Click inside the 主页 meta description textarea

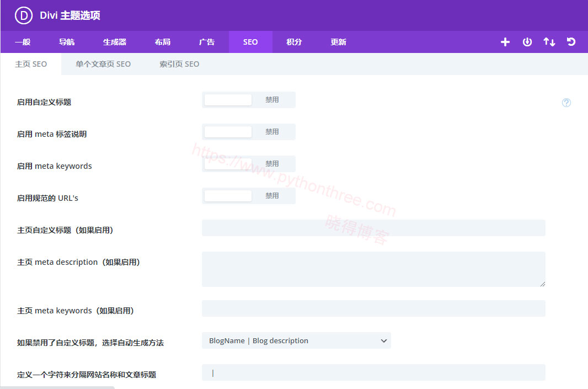[373, 268]
